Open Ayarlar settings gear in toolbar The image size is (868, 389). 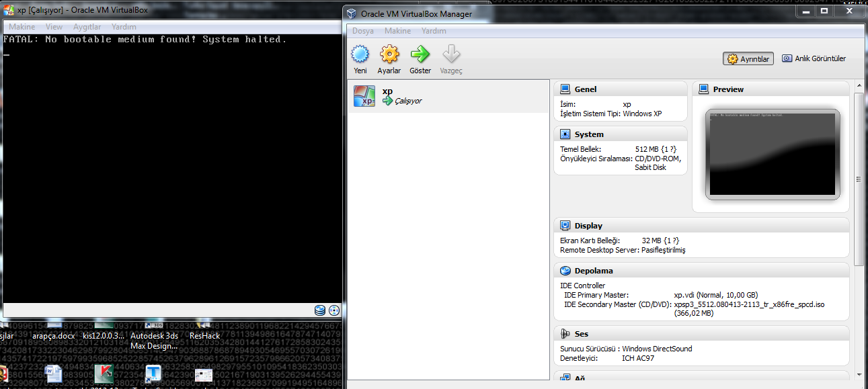pyautogui.click(x=389, y=54)
